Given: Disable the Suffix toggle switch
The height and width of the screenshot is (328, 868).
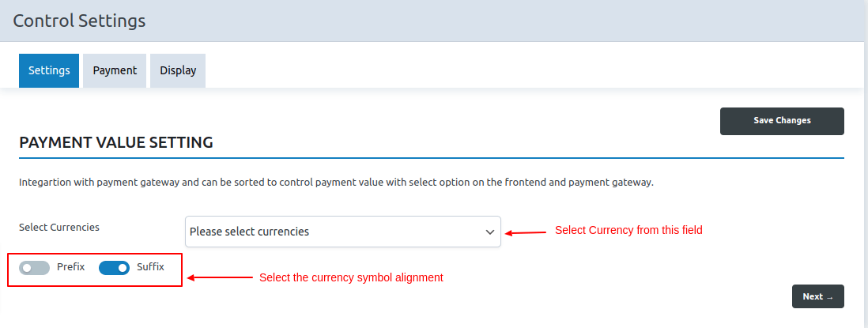Looking at the screenshot, I should [114, 268].
